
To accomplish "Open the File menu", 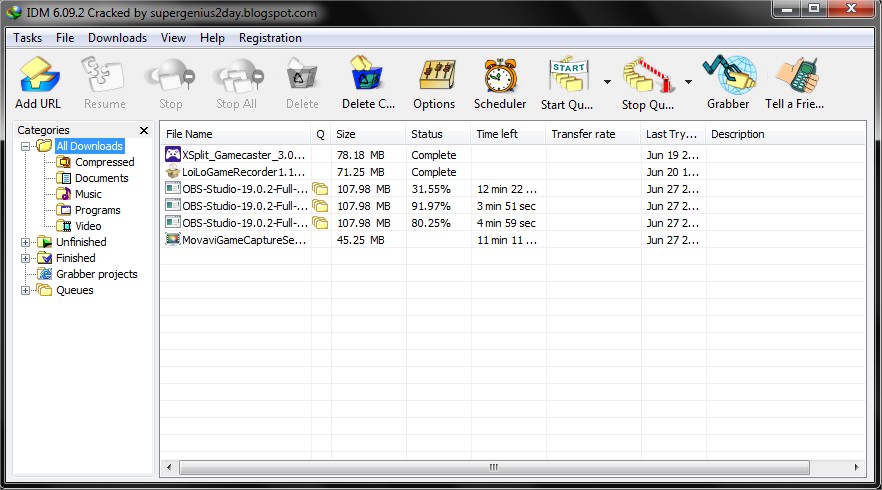I will click(65, 38).
